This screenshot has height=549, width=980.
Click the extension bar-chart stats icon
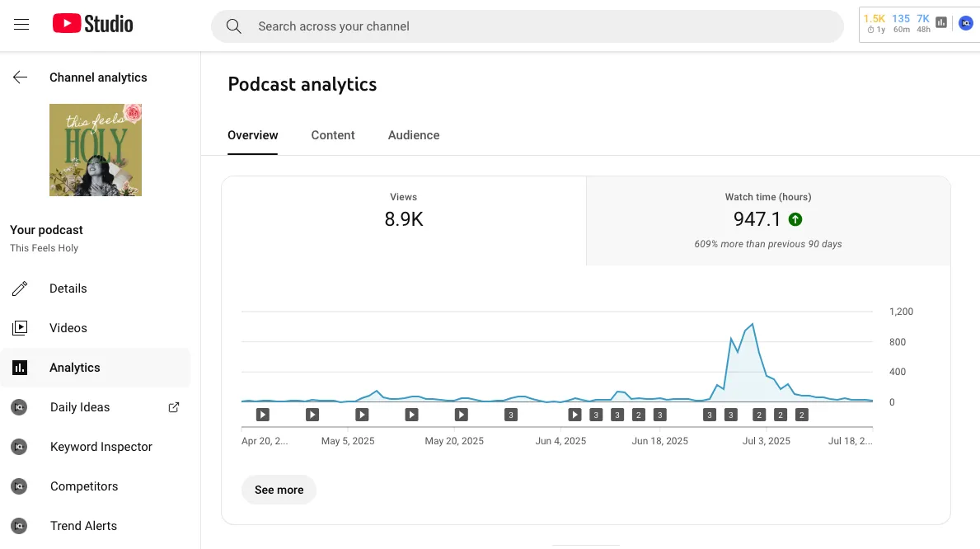[941, 23]
